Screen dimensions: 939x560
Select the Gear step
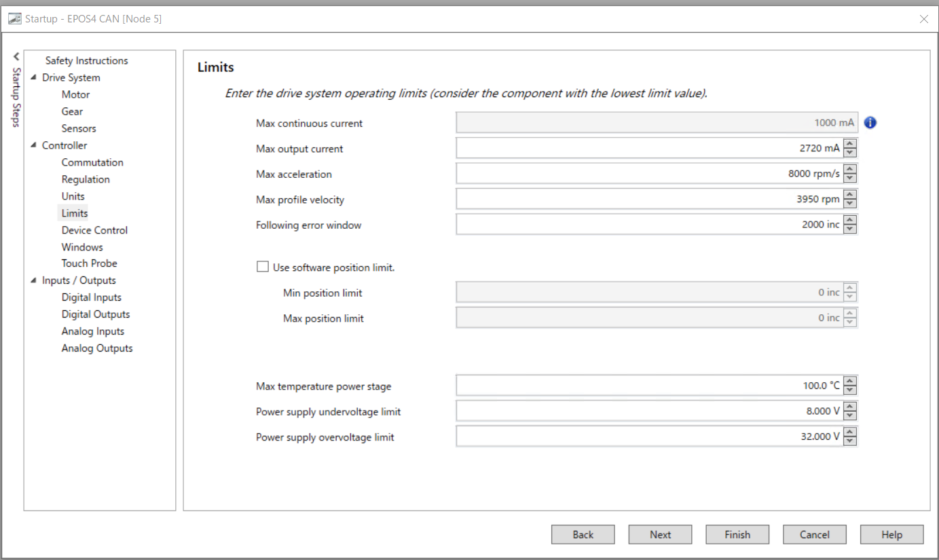point(72,111)
